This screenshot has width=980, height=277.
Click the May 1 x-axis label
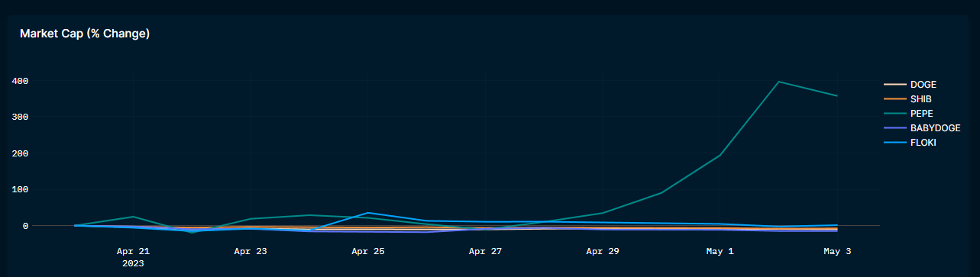pos(720,250)
